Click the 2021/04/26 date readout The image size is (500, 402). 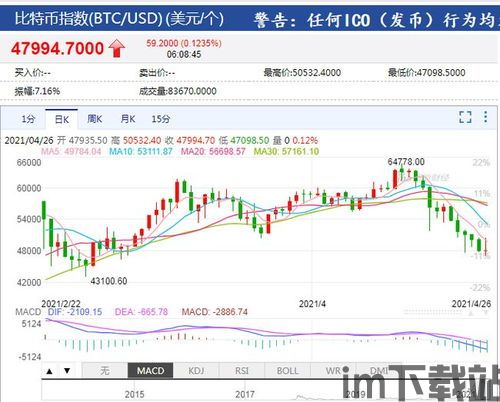(29, 140)
